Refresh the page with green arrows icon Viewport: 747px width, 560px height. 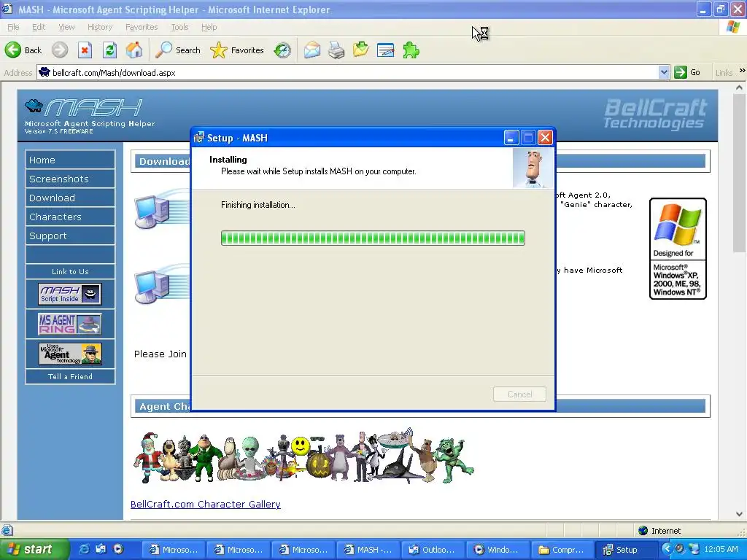[x=109, y=50]
